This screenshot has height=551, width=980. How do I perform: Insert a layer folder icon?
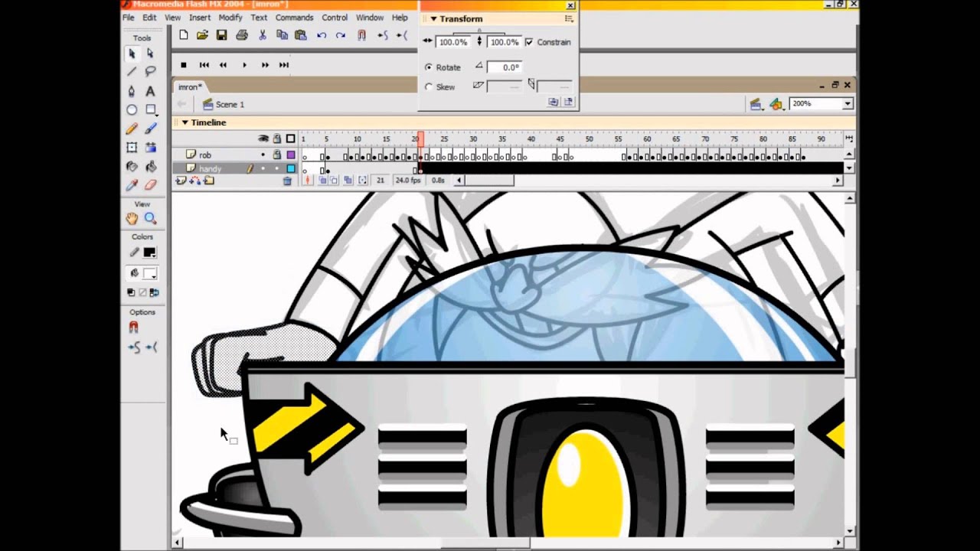(208, 181)
